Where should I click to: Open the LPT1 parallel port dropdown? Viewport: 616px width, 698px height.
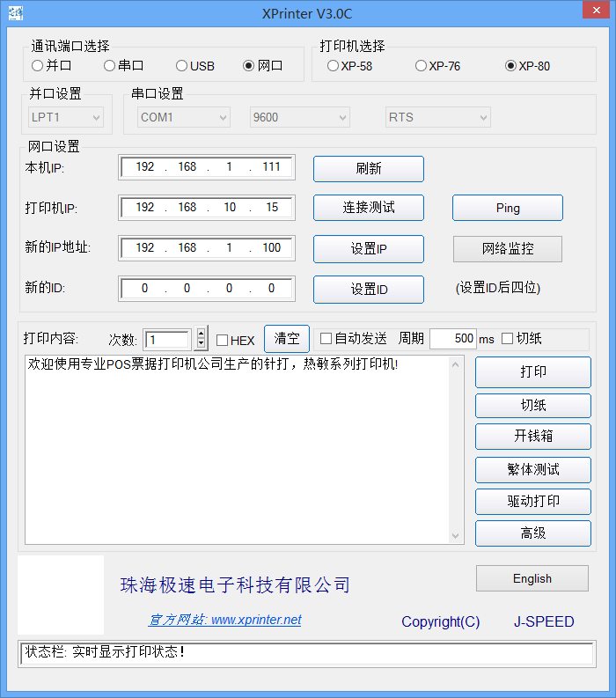click(66, 118)
